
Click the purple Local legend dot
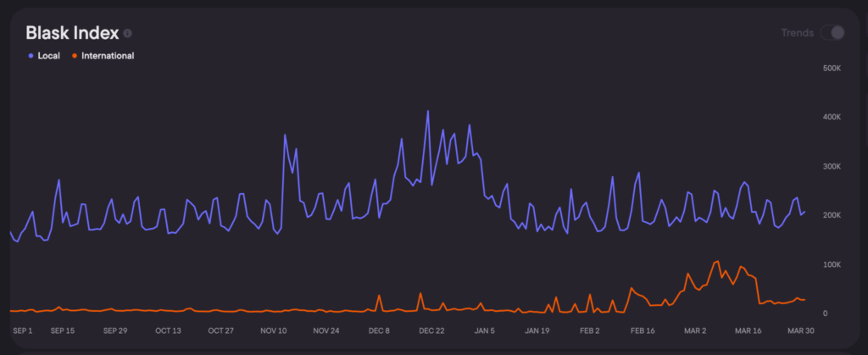tap(31, 56)
